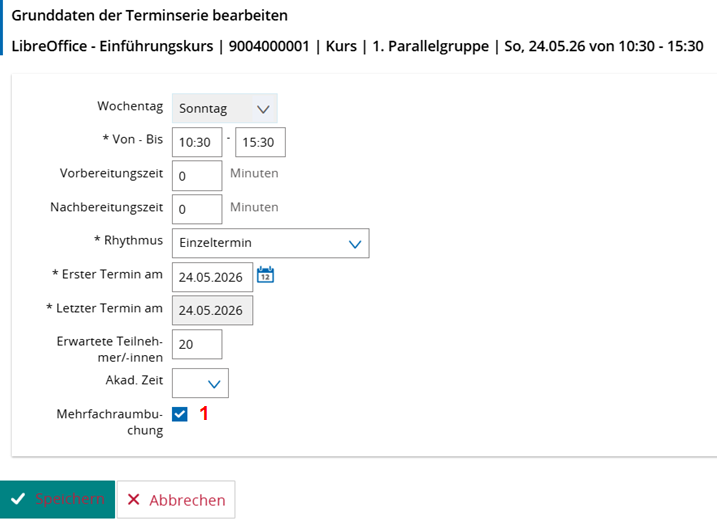Click the Letzter Termin am date field

coord(212,311)
